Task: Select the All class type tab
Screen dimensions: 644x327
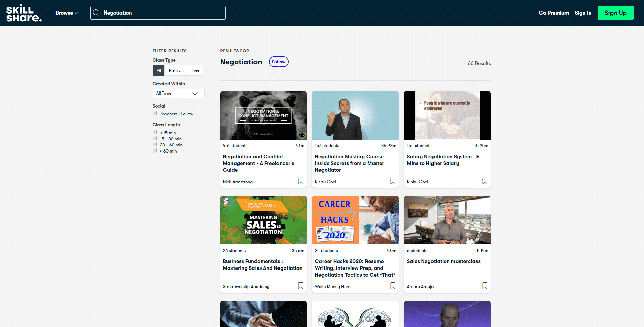Action: (159, 70)
